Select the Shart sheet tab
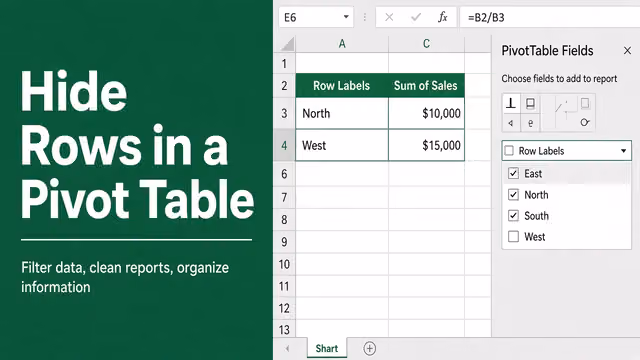The height and width of the screenshot is (360, 640). point(327,348)
